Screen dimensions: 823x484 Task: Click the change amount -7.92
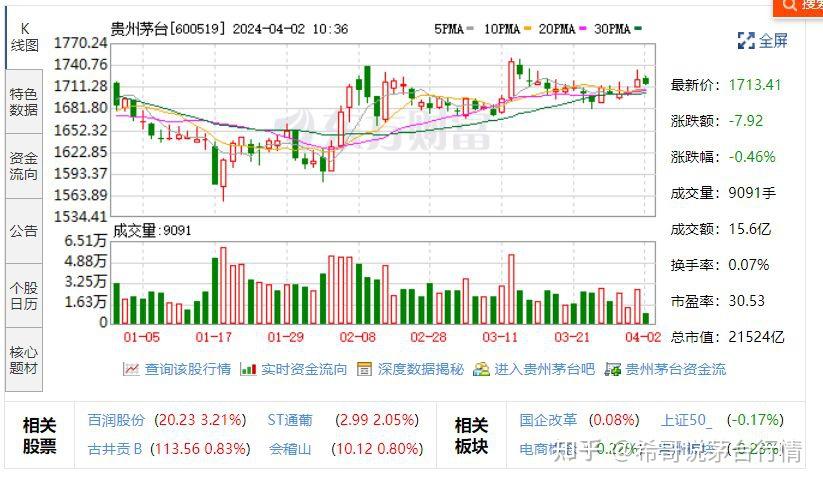tap(746, 121)
